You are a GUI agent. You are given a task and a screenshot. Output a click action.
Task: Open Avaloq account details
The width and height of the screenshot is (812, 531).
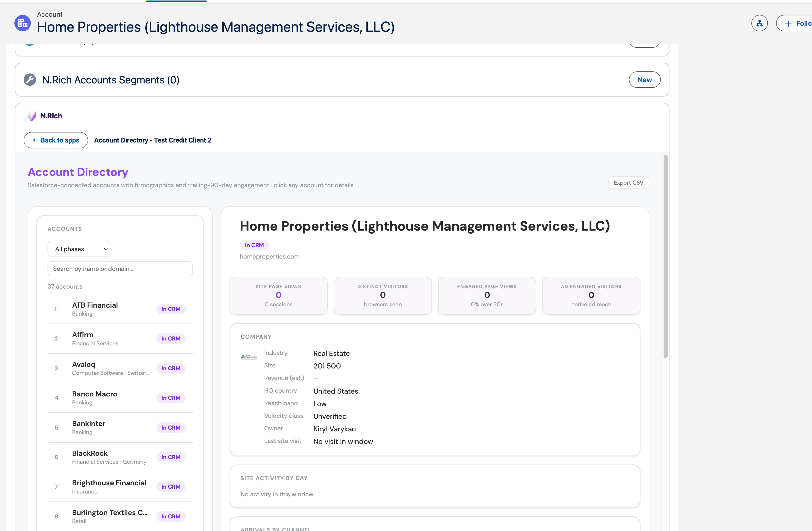pos(120,368)
